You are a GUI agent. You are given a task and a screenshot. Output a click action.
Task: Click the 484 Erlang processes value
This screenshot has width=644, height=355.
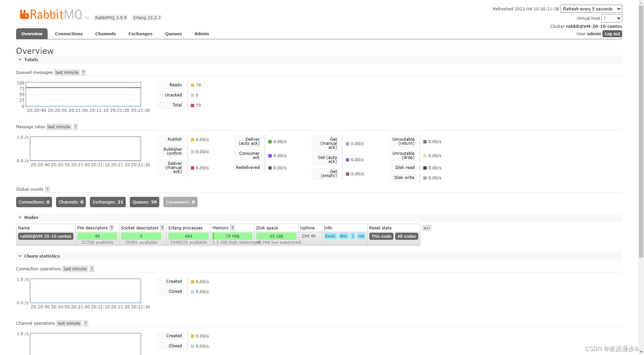[x=189, y=236]
